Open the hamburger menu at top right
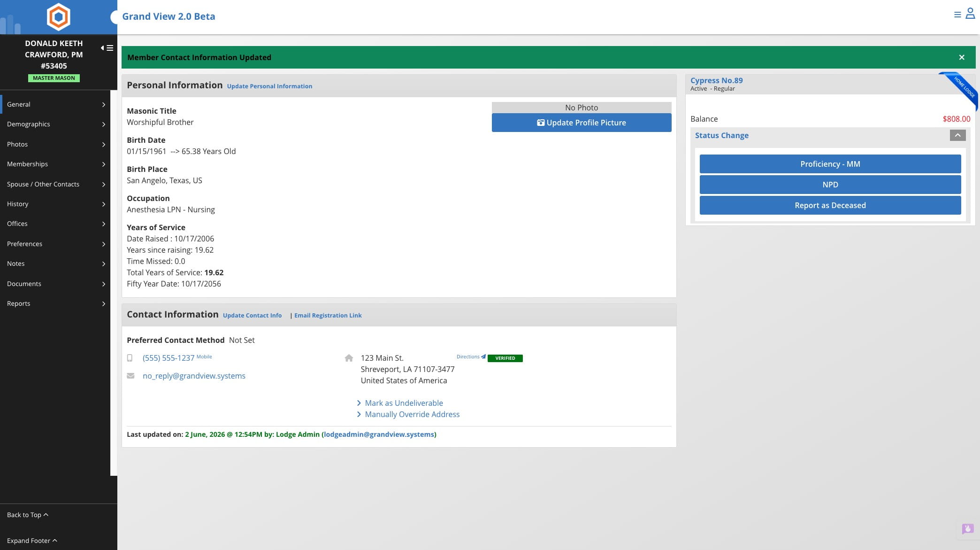This screenshot has width=980, height=550. point(957,15)
